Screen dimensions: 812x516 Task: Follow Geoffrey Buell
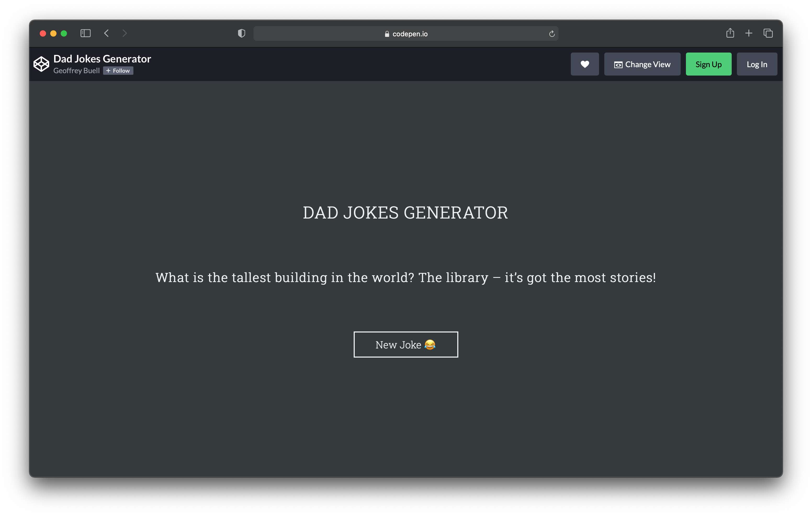[118, 71]
